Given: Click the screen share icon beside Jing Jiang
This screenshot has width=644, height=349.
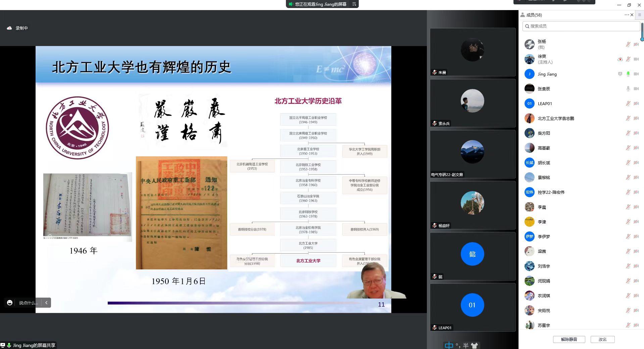Looking at the screenshot, I should pos(620,74).
